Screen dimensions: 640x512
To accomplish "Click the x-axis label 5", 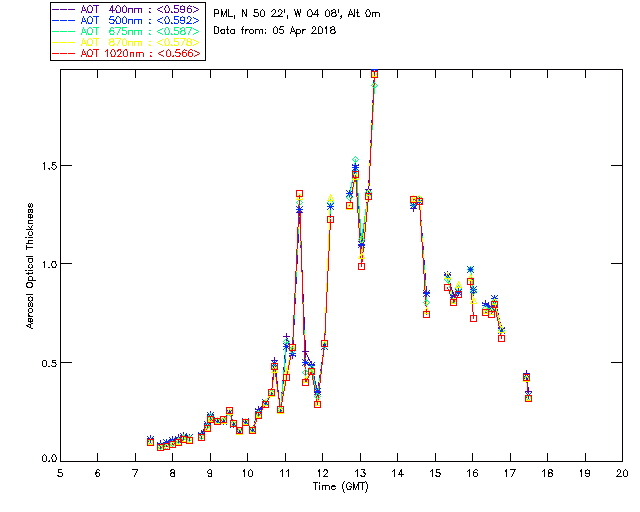I will click(60, 473).
